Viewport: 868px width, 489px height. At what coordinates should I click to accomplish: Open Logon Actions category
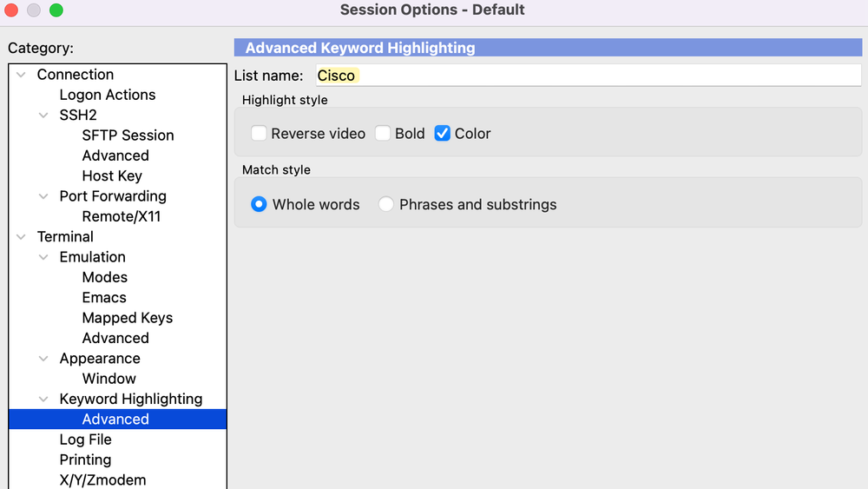[107, 95]
